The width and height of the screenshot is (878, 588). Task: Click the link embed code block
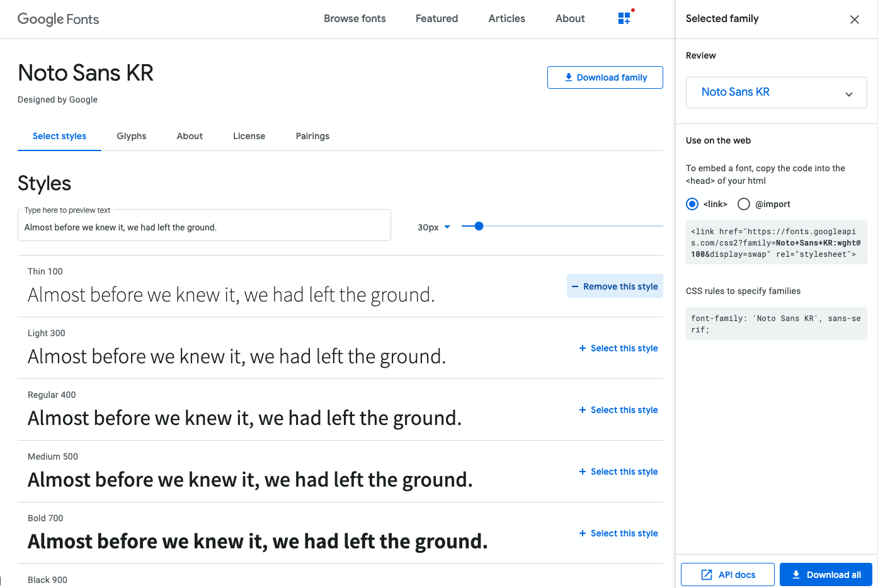tap(776, 242)
